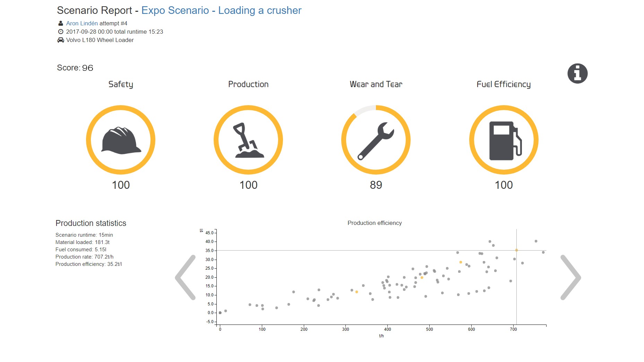The image size is (644, 362).
Task: Click the clock icon next to the date
Action: [x=61, y=32]
